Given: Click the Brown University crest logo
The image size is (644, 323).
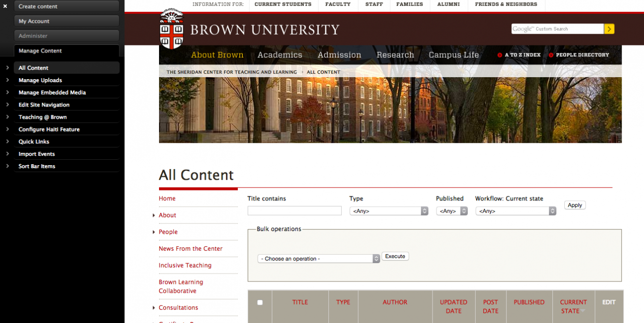Looking at the screenshot, I should point(172,29).
